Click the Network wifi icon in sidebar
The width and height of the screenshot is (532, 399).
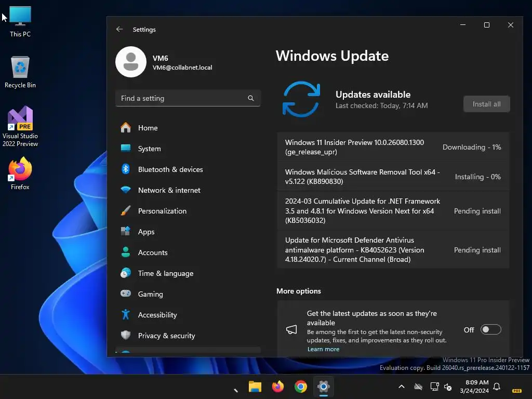[126, 190]
